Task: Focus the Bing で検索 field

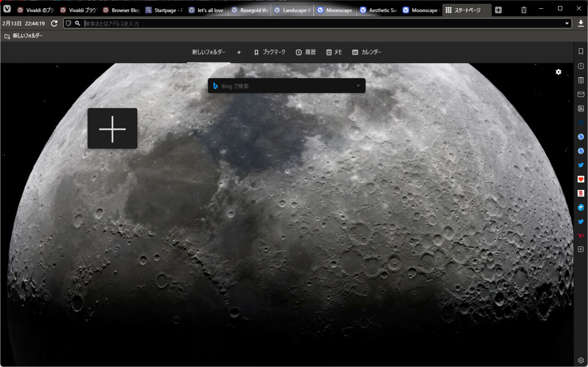Action: [286, 86]
